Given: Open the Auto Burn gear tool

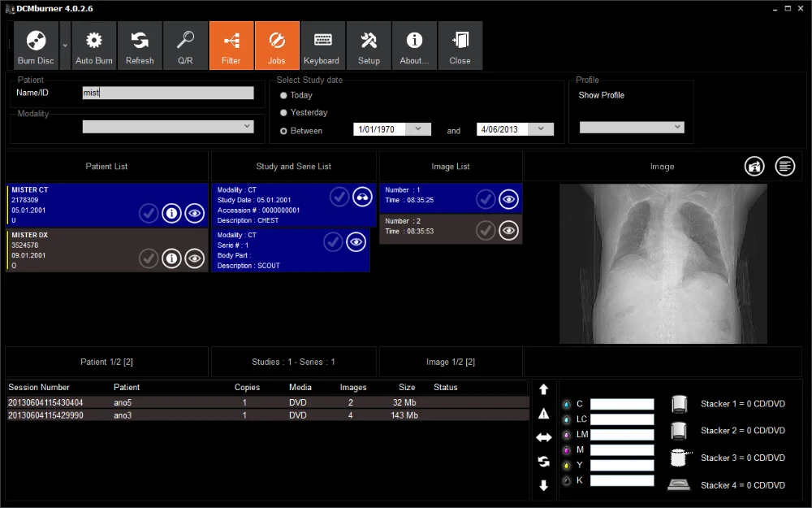Looking at the screenshot, I should (x=94, y=46).
